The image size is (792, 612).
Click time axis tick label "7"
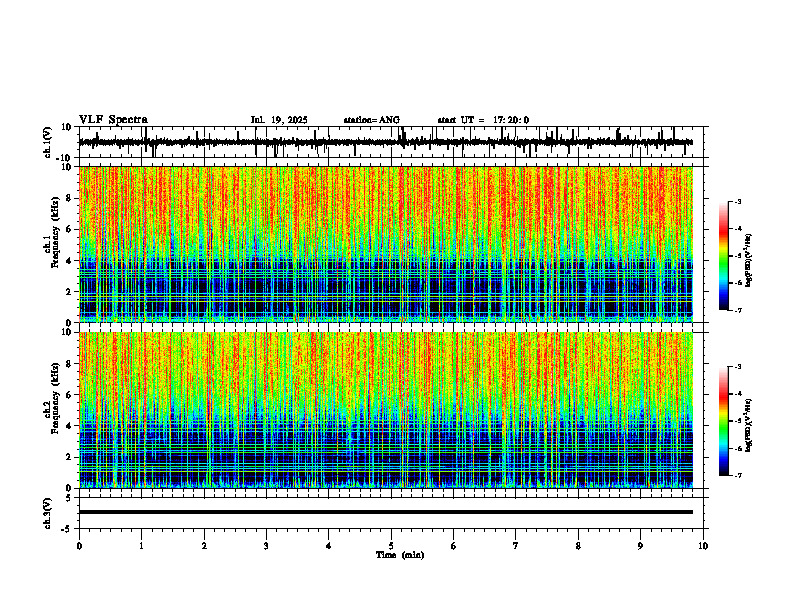pyautogui.click(x=516, y=546)
